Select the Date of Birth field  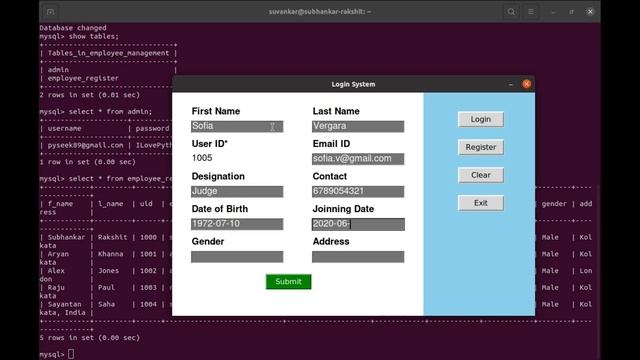[x=237, y=224]
